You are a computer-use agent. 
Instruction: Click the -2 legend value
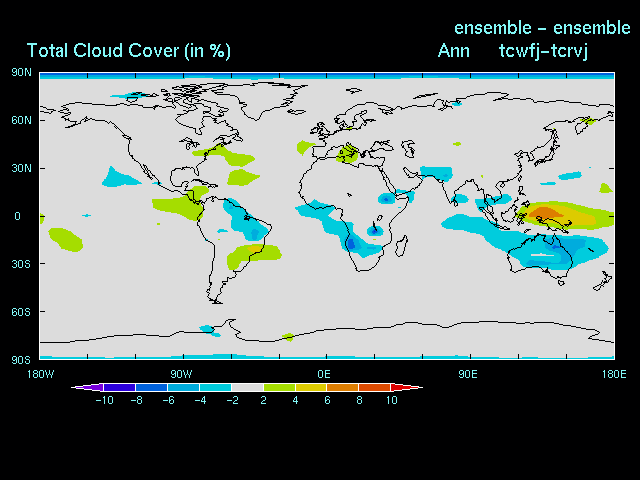pos(232,400)
